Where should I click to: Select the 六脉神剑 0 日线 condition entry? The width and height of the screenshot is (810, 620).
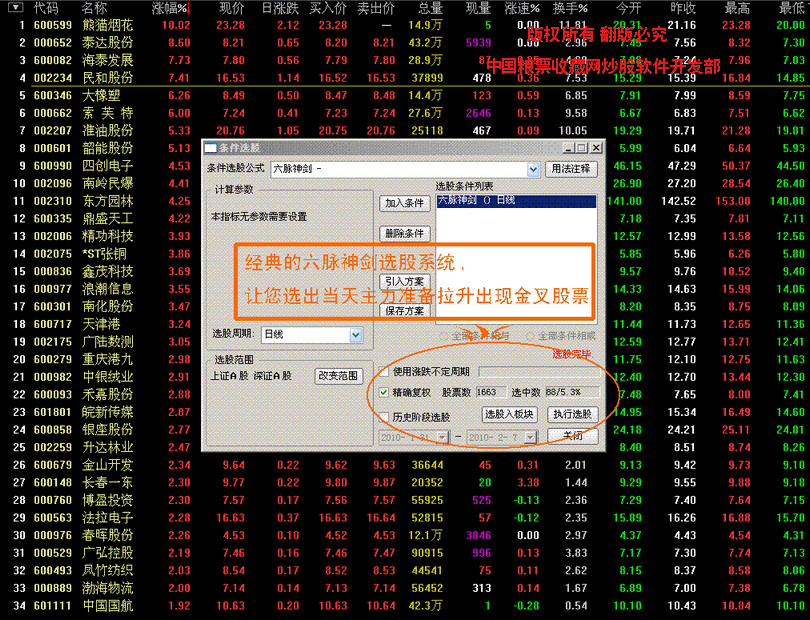tap(516, 200)
